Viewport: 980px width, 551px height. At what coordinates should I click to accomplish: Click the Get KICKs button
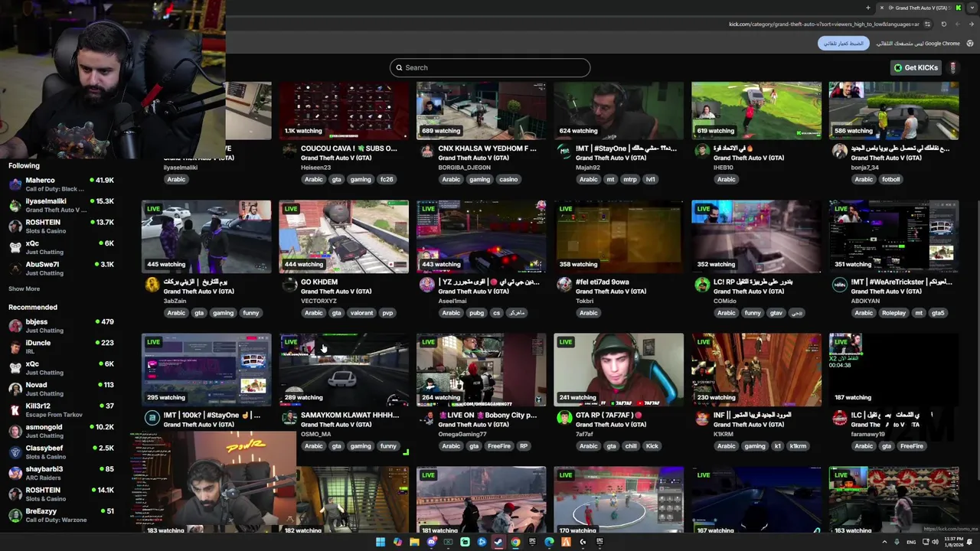click(916, 67)
